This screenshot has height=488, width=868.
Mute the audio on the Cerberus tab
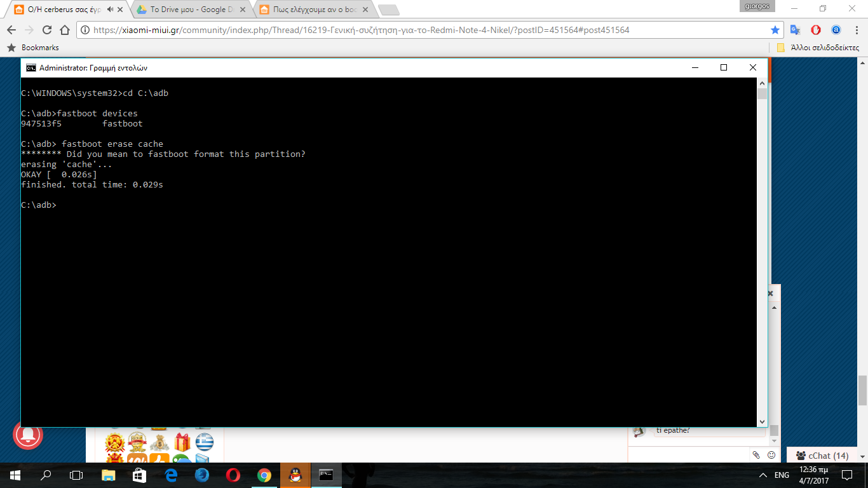coord(111,10)
